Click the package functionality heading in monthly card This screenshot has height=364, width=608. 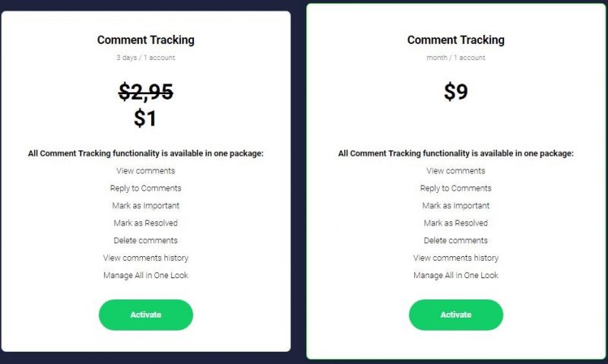click(456, 154)
